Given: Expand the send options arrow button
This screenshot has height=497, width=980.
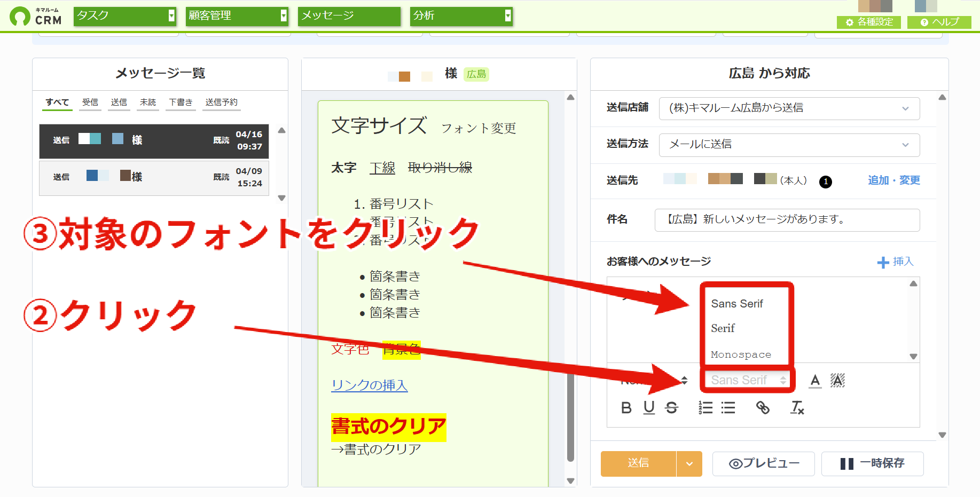Looking at the screenshot, I should coord(689,463).
